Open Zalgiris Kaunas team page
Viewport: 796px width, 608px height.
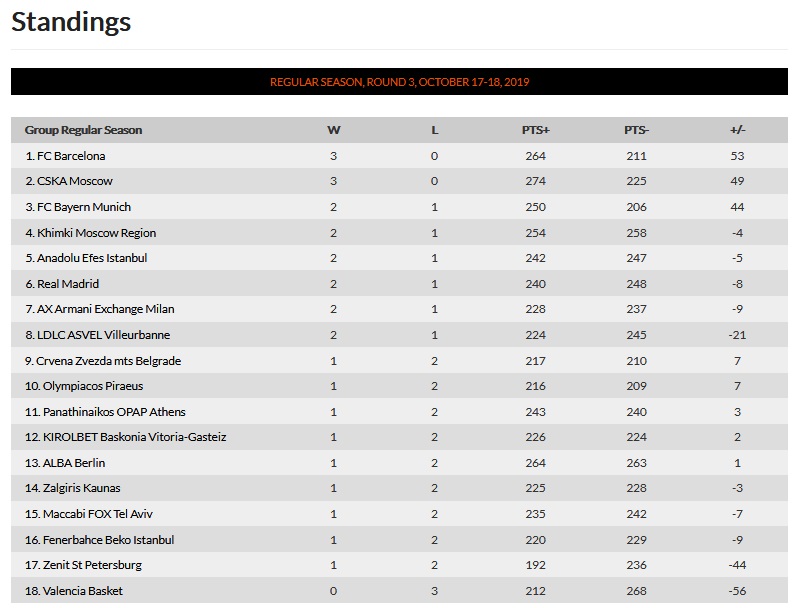78,488
